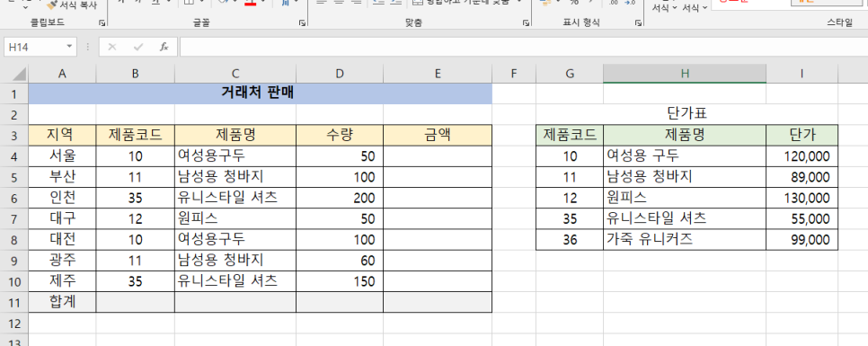Image resolution: width=868 pixels, height=346 pixels.
Task: Open the 맞춤 group dialog launcher
Action: 525,23
